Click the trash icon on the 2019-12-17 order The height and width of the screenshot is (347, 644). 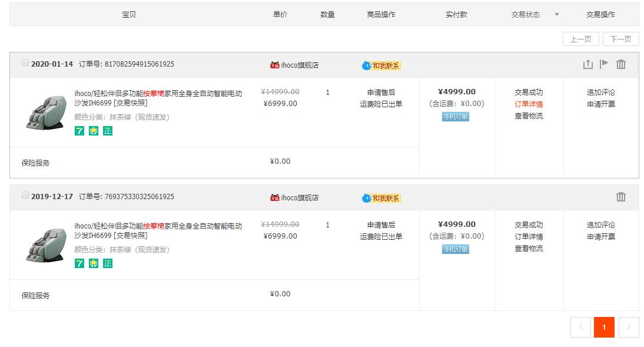point(621,196)
